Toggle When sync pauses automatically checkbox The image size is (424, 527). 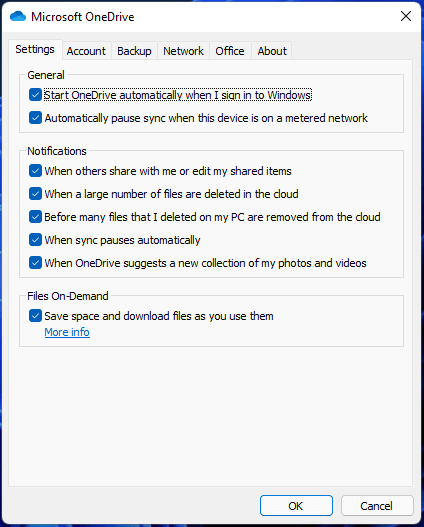point(35,240)
